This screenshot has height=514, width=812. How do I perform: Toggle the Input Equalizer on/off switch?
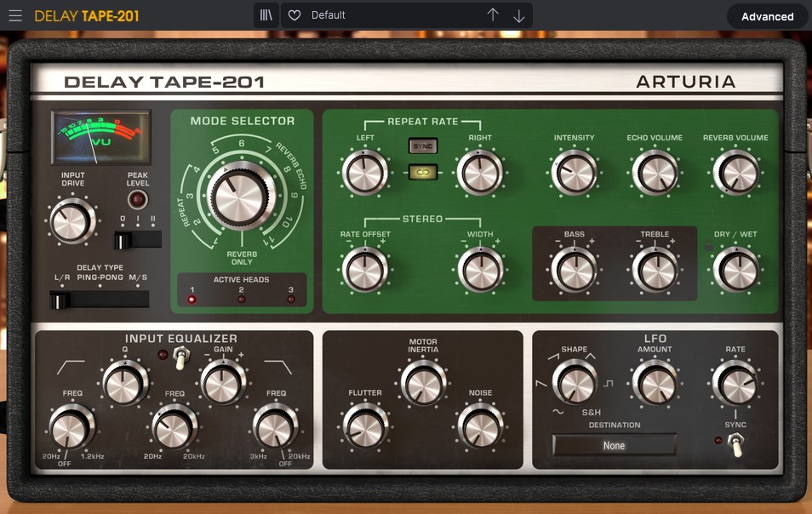[181, 357]
